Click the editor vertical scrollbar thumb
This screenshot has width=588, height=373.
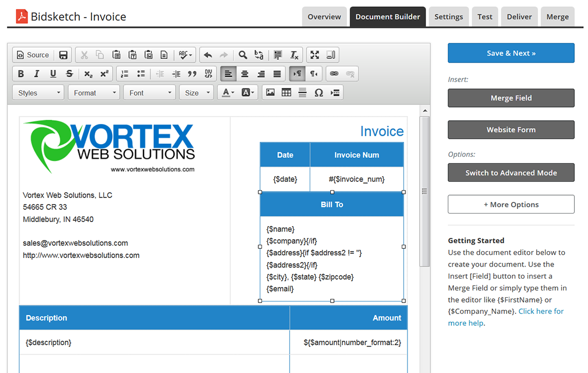pyautogui.click(x=424, y=191)
